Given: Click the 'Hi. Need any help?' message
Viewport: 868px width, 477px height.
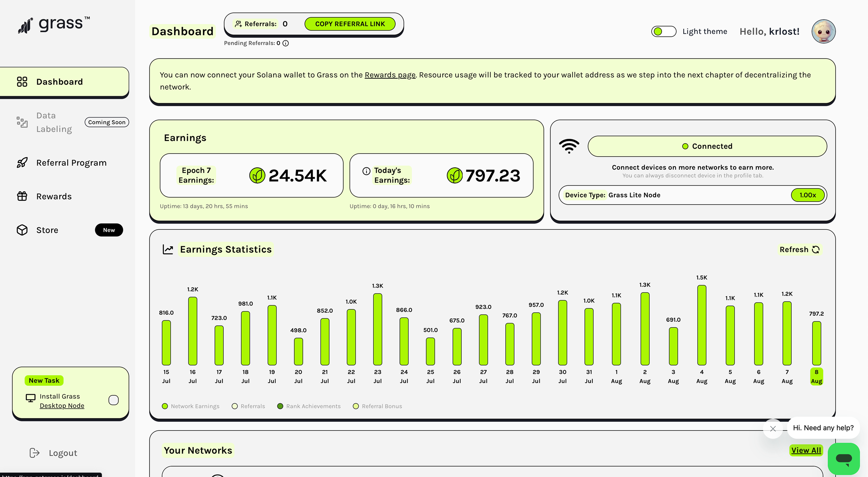Looking at the screenshot, I should pyautogui.click(x=823, y=428).
